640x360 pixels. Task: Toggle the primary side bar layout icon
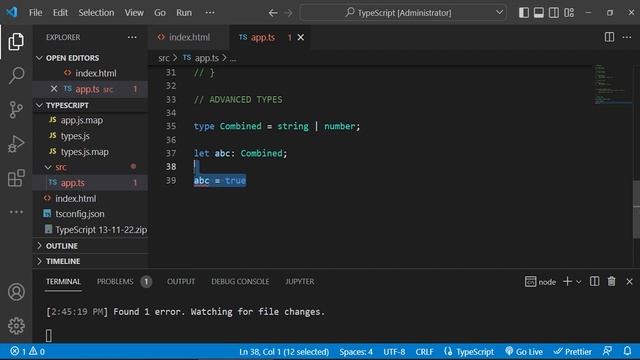coord(524,13)
